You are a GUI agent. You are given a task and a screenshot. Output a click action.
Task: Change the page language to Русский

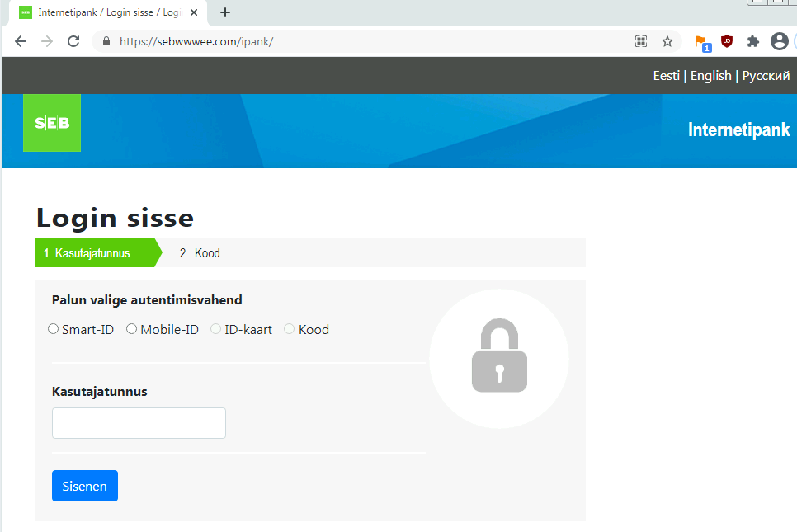(x=766, y=76)
